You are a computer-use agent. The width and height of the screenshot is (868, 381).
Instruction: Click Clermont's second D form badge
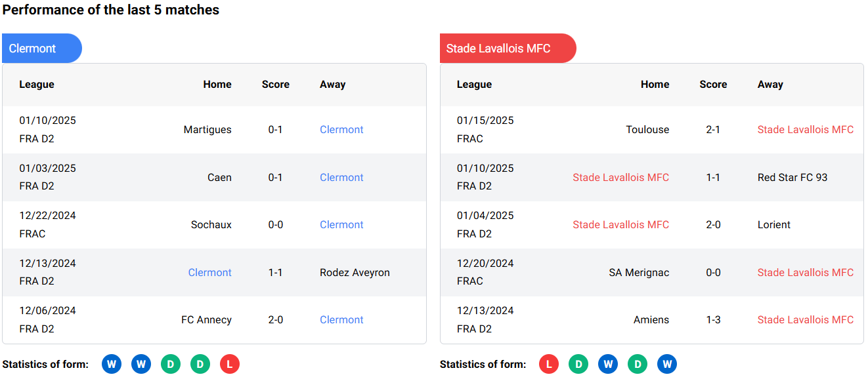pos(200,364)
